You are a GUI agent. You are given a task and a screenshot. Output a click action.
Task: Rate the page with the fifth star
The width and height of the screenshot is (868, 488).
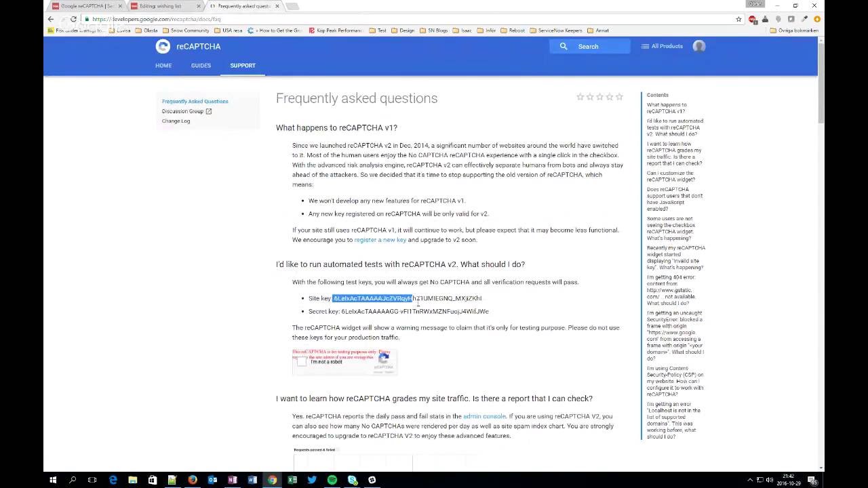619,97
